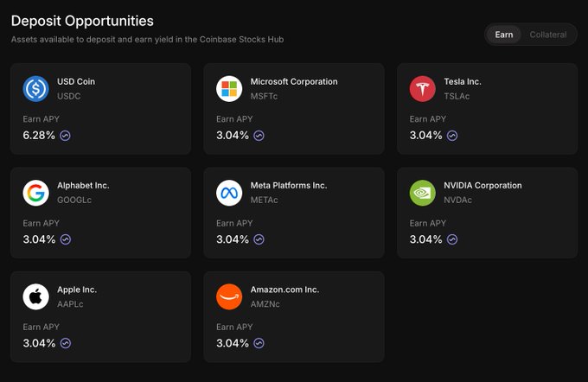This screenshot has width=588, height=382.
Task: Click the TSLAc ticker label
Action: click(457, 96)
